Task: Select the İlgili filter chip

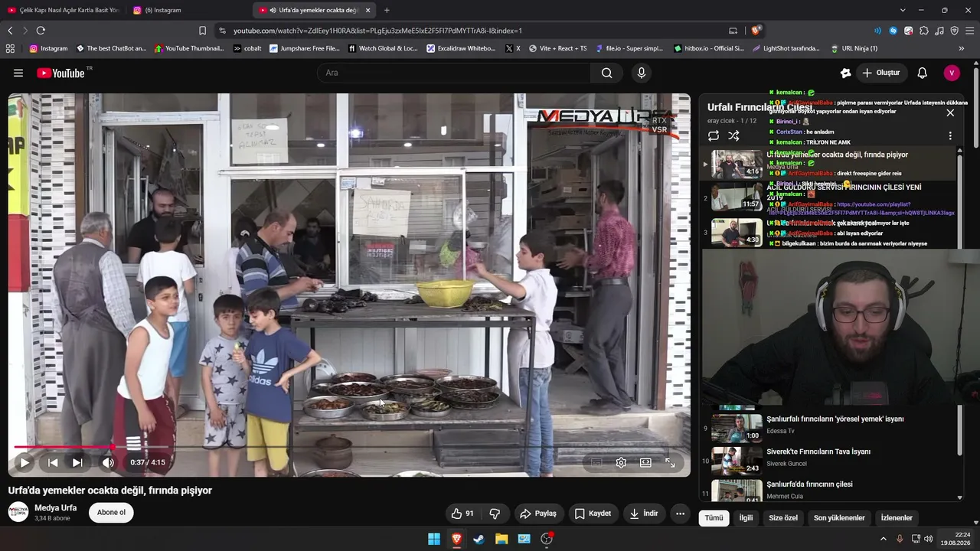Action: pyautogui.click(x=746, y=518)
